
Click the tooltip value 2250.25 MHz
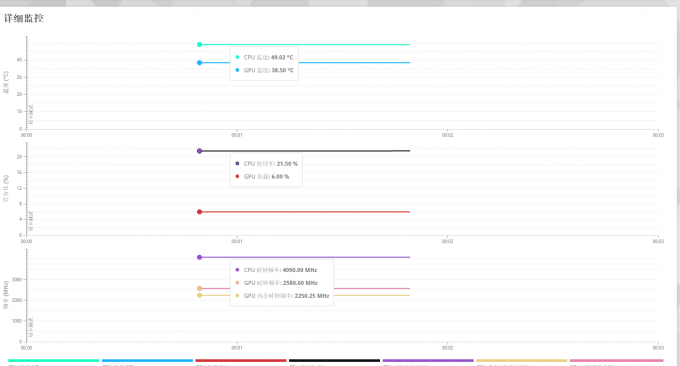(311, 296)
